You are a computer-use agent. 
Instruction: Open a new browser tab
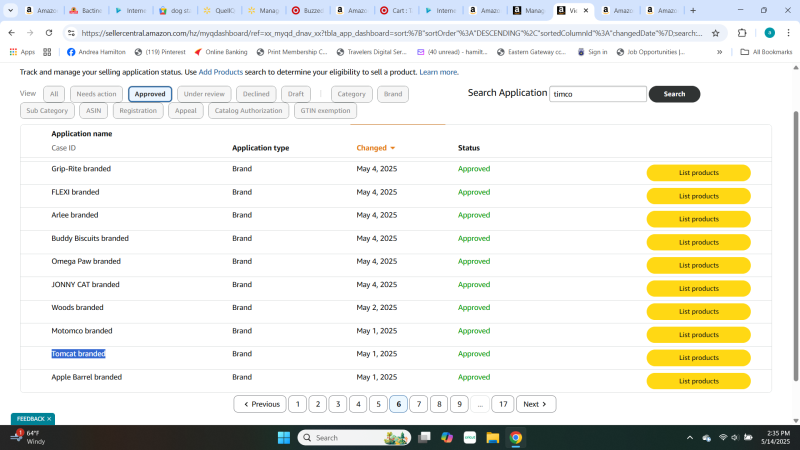point(692,10)
